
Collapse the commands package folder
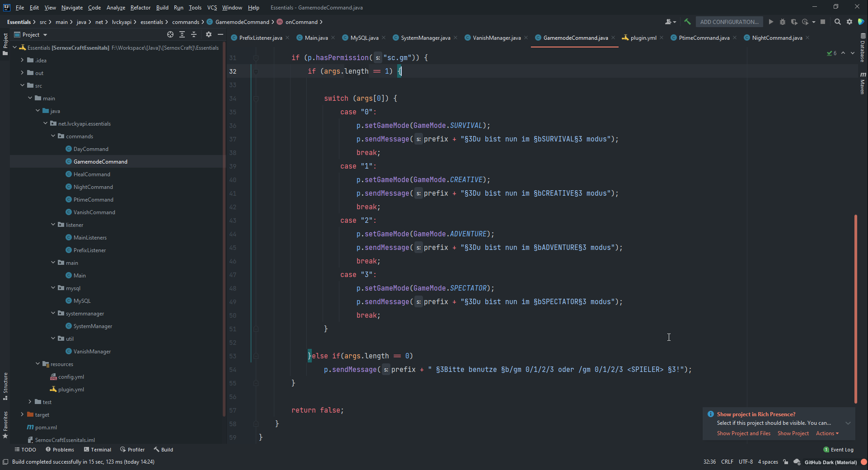53,136
